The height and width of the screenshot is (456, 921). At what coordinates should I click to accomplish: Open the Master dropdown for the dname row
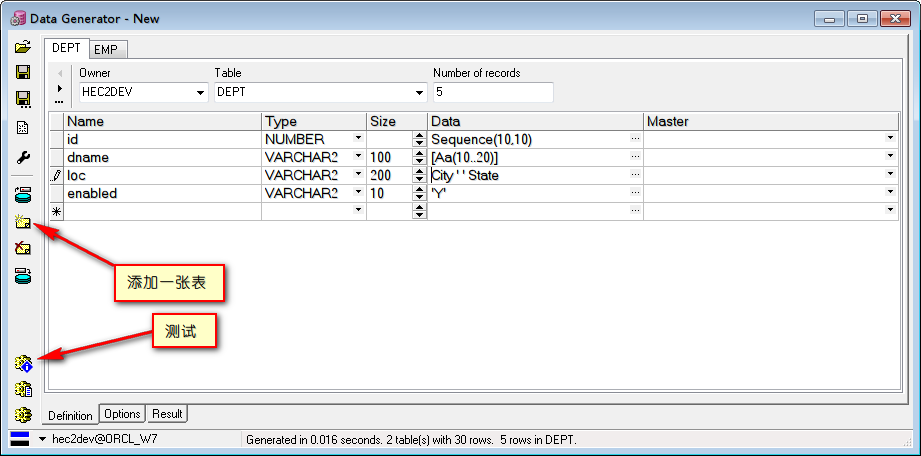[x=890, y=157]
